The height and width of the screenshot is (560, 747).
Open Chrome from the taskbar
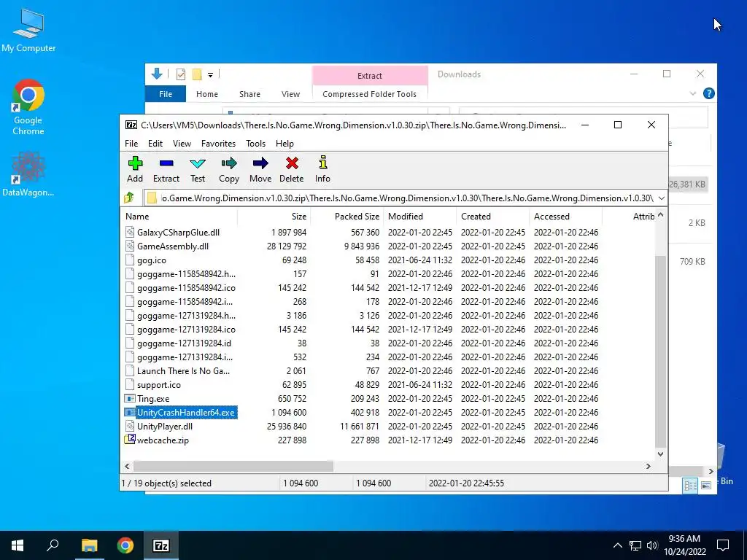[x=125, y=545]
